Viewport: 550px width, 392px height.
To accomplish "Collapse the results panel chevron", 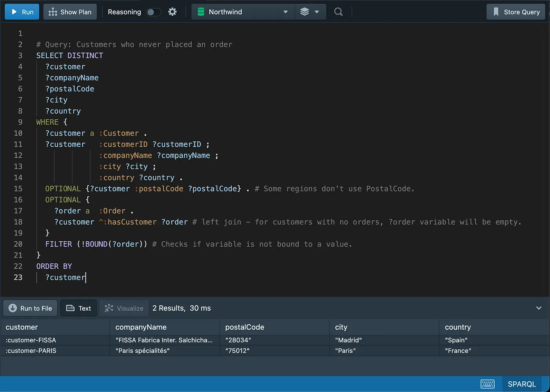I will [539, 308].
